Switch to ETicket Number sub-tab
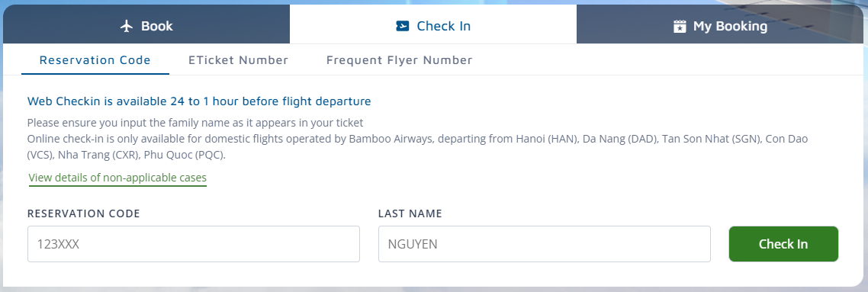The image size is (868, 292). [238, 59]
